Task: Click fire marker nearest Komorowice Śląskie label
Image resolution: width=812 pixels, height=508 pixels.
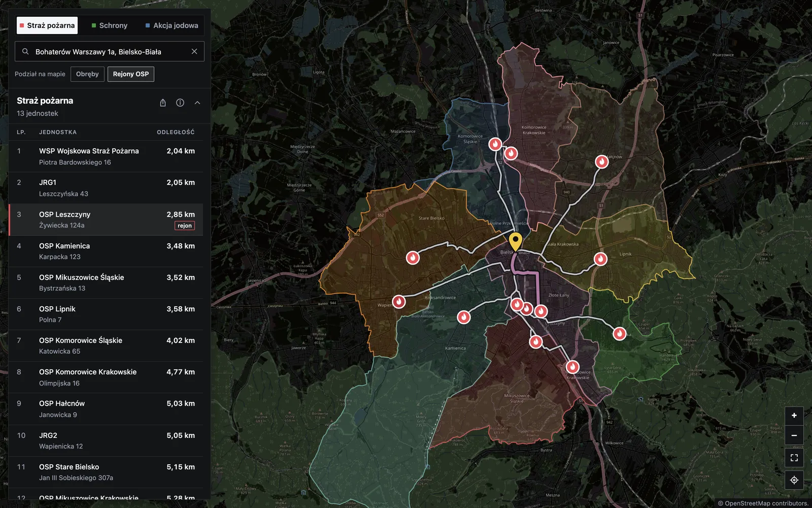Action: click(x=495, y=144)
